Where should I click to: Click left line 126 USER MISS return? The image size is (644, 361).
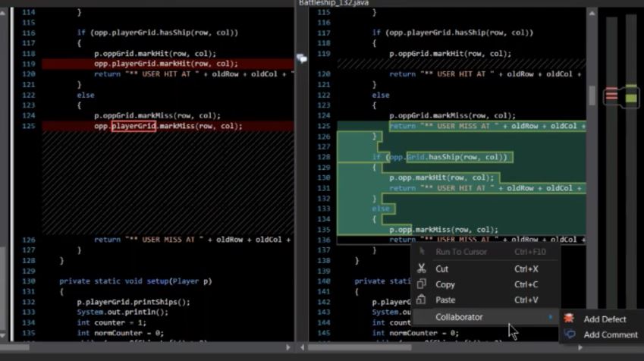point(192,240)
